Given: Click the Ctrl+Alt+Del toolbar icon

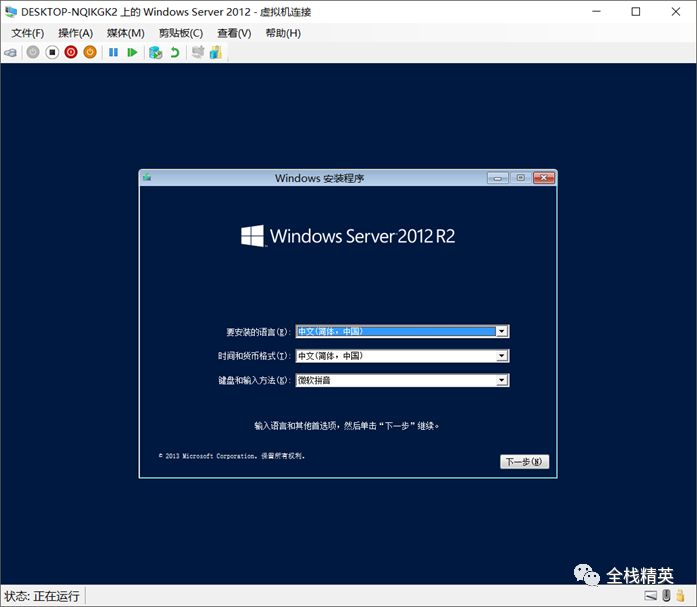Looking at the screenshot, I should click(x=11, y=53).
